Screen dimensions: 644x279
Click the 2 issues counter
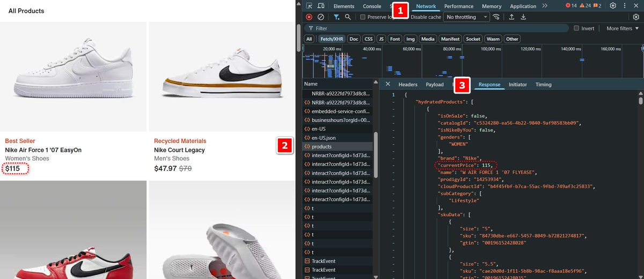(x=597, y=6)
